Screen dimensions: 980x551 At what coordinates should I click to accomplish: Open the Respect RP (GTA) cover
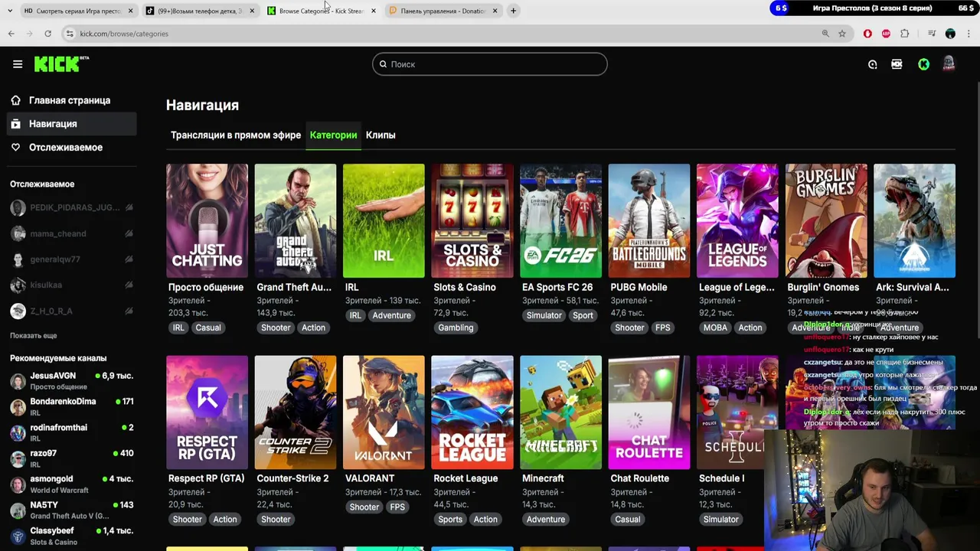click(207, 412)
